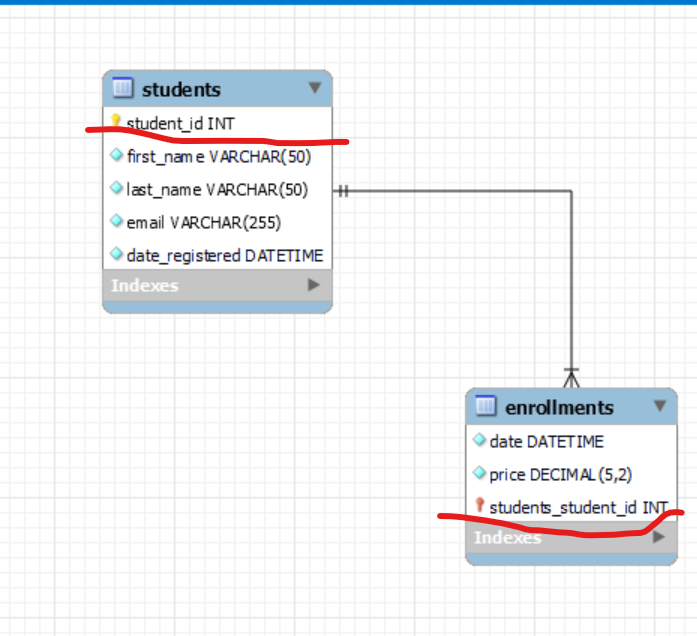Collapse the enrollments table with header arrow

click(660, 405)
